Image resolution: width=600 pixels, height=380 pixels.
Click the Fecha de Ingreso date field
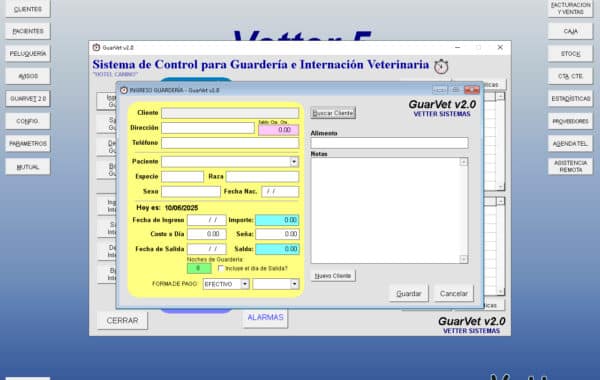click(x=207, y=220)
